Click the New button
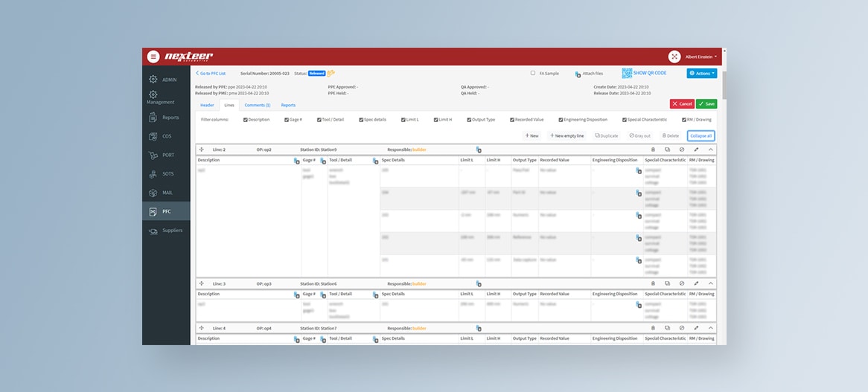 coord(532,135)
